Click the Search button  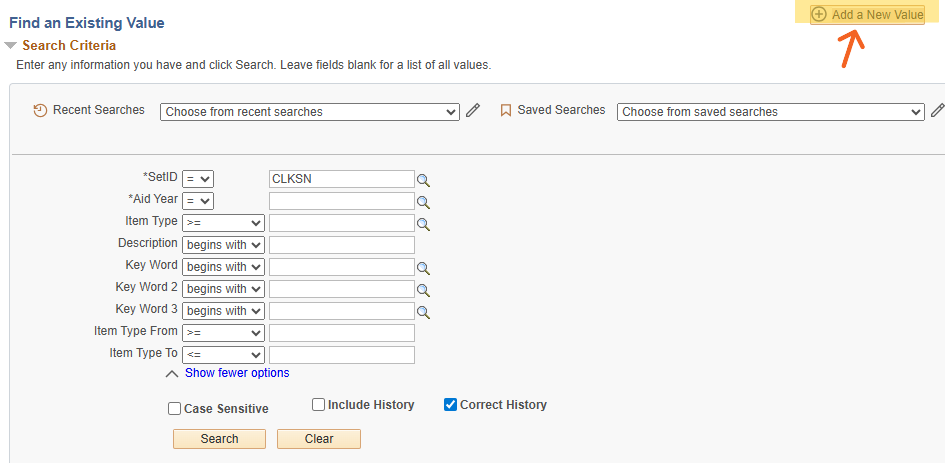click(219, 439)
